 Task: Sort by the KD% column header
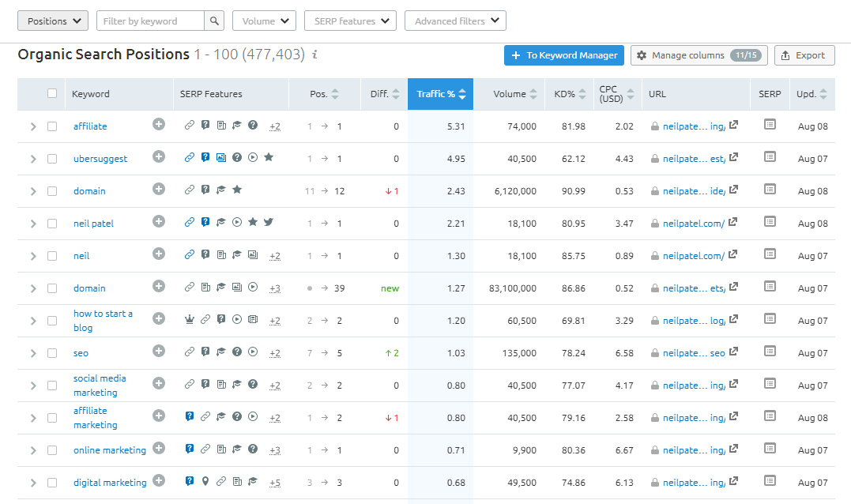[570, 94]
